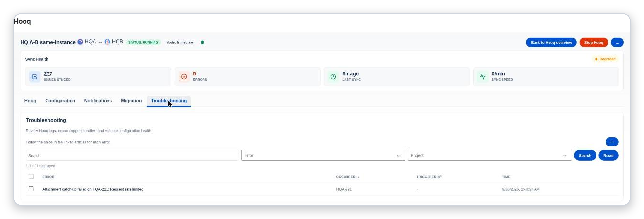Click the Sync Speed pulse icon
This screenshot has width=644, height=219.
coord(483,77)
